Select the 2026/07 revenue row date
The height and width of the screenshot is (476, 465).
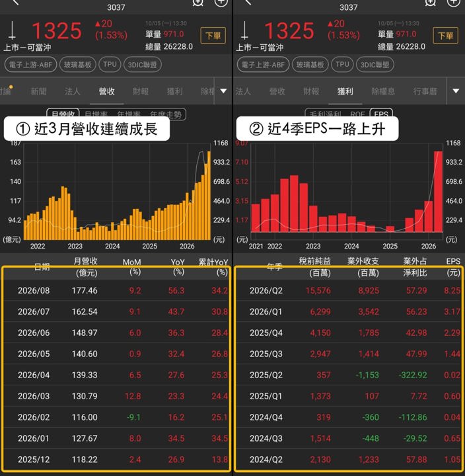tap(34, 312)
